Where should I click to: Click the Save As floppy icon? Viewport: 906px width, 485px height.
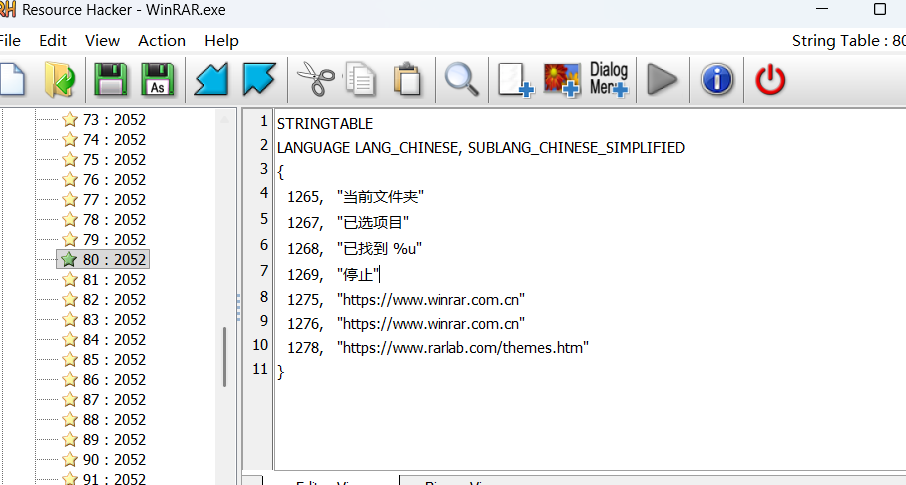(x=159, y=79)
